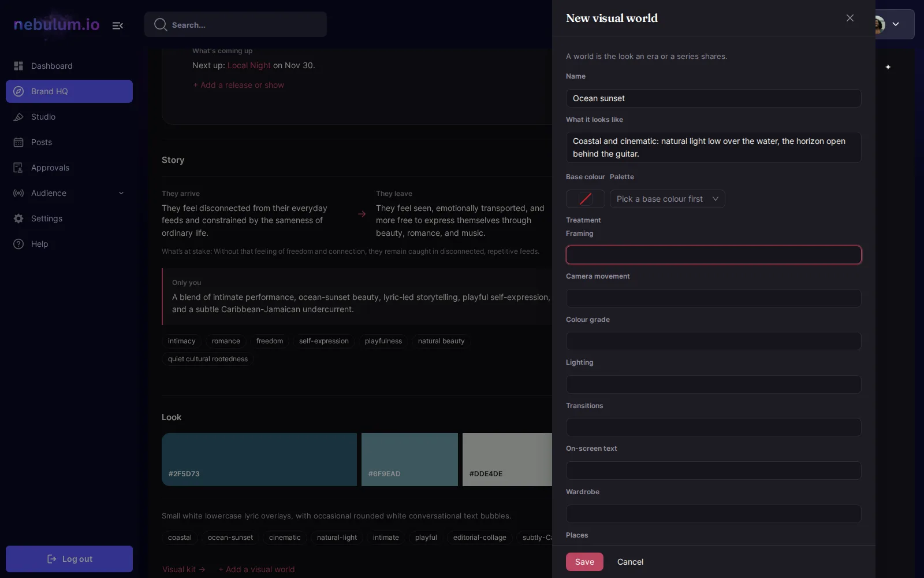Close the New visual world panel

click(850, 18)
